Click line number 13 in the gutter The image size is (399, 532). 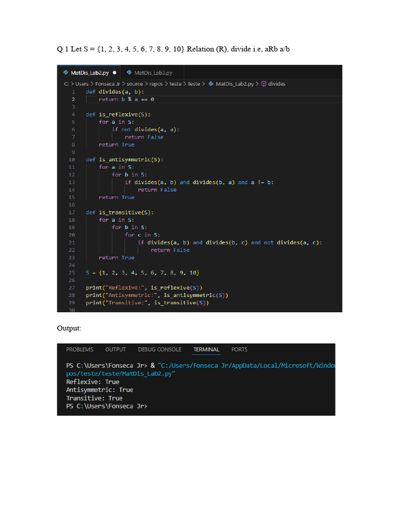tap(72, 182)
